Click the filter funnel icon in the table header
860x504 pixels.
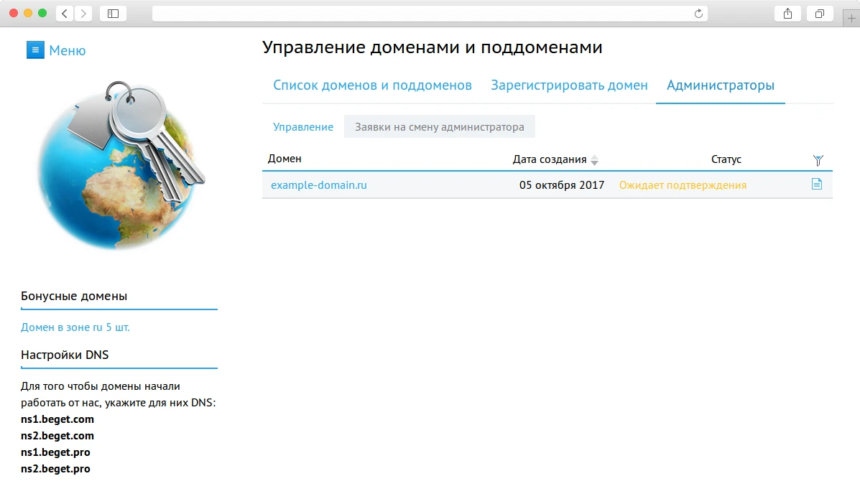tap(817, 159)
